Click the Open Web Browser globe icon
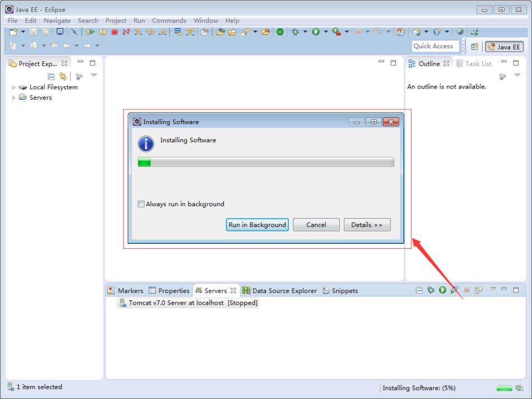Image resolution: width=532 pixels, height=399 pixels. [460, 32]
